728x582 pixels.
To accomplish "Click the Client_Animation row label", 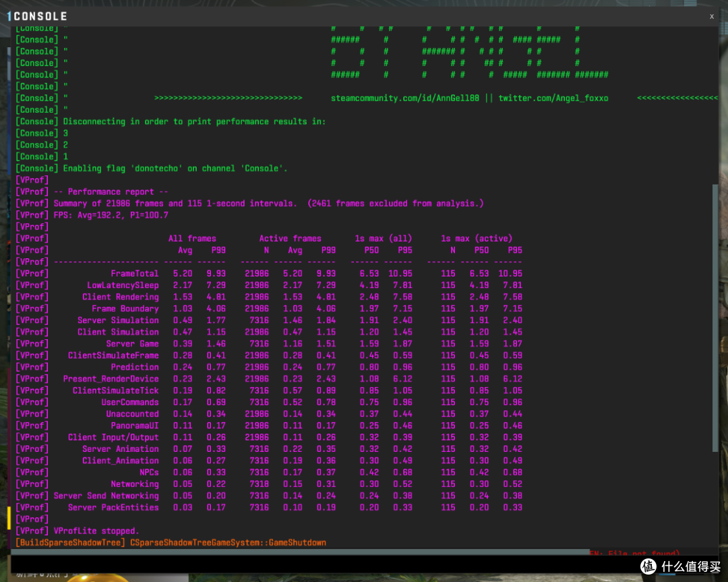I will (x=120, y=461).
